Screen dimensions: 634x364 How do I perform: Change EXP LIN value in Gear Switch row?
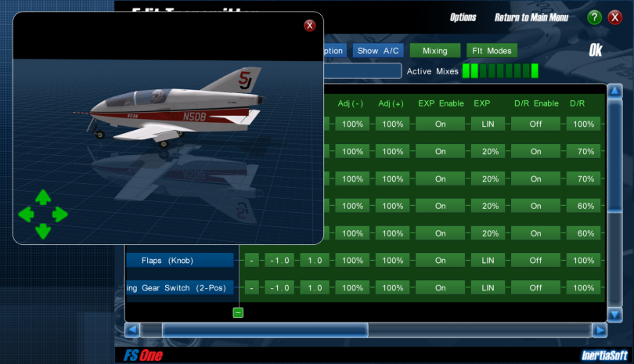(x=488, y=288)
